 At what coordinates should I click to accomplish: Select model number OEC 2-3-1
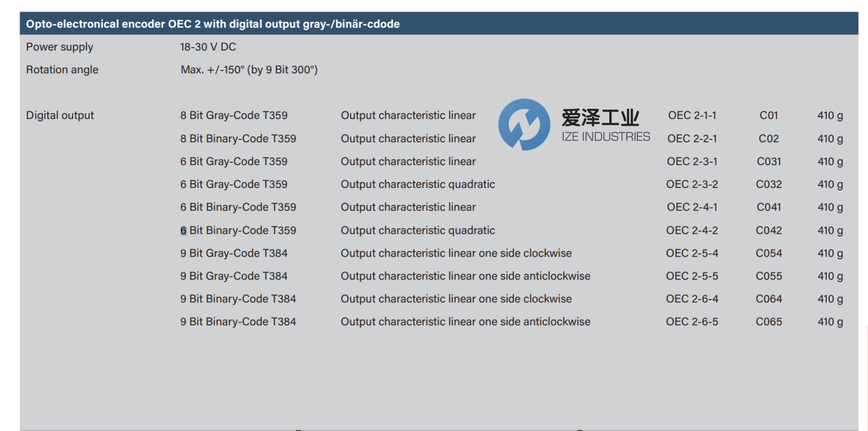pos(692,162)
